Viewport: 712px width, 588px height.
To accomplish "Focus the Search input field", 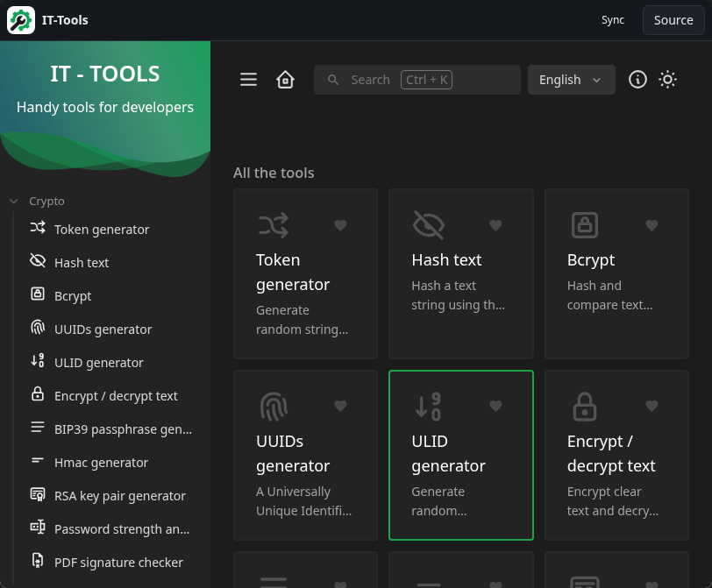I will click(417, 80).
